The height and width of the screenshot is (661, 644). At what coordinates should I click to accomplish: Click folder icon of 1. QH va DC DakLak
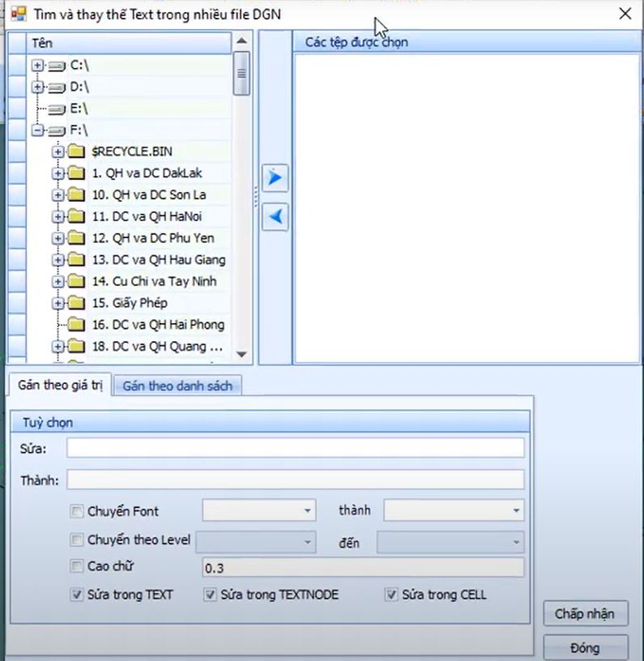[x=76, y=173]
